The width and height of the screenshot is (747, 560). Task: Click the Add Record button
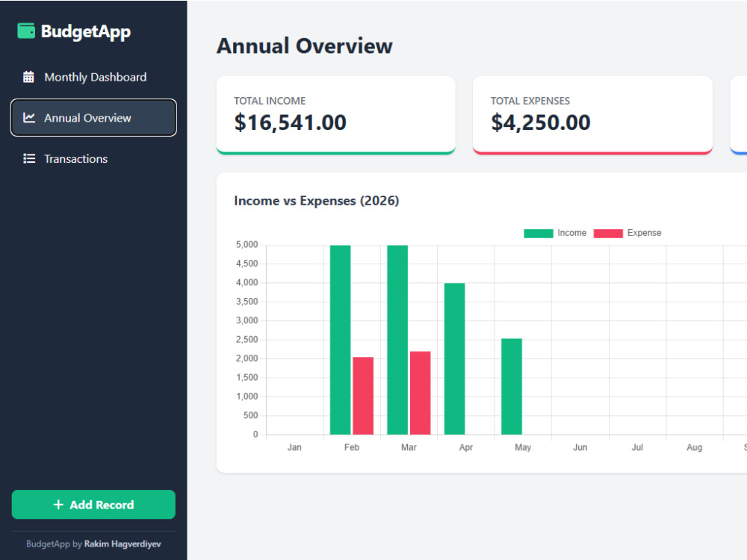pos(93,504)
